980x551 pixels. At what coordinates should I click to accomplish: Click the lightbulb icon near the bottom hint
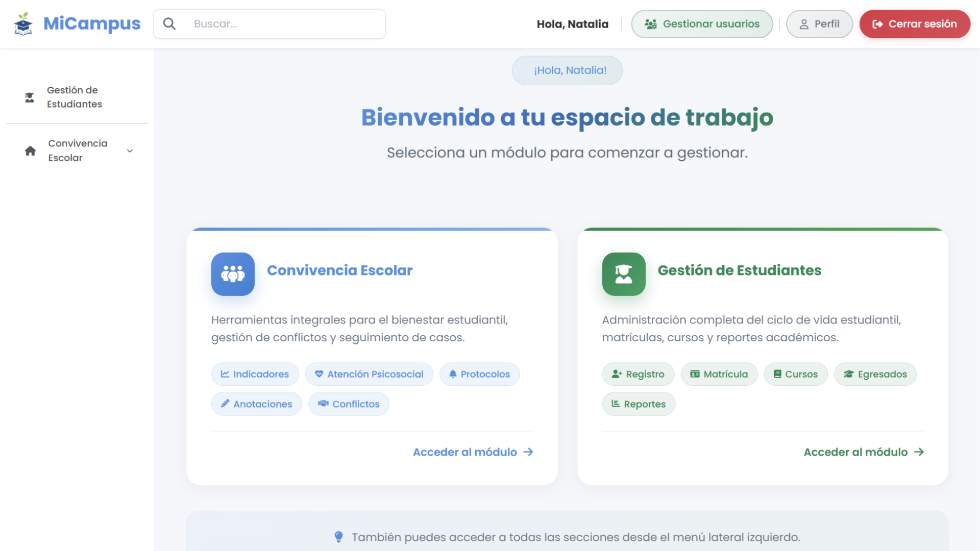(x=338, y=537)
